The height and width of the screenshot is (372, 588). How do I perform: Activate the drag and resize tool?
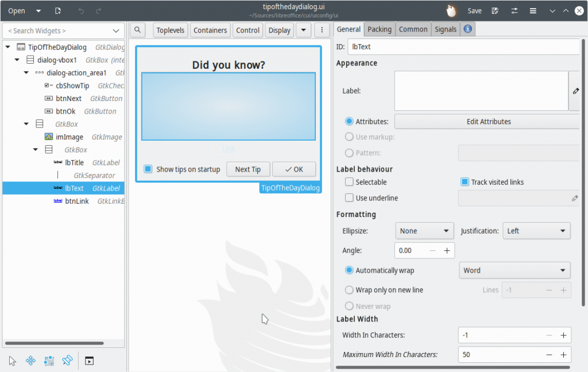click(x=31, y=361)
